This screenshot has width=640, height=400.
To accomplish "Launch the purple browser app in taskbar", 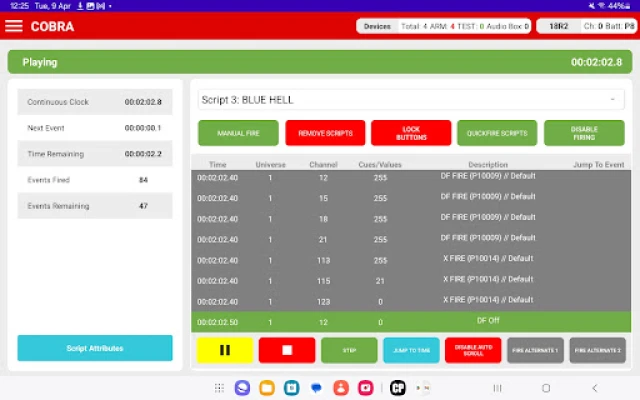I will [243, 387].
